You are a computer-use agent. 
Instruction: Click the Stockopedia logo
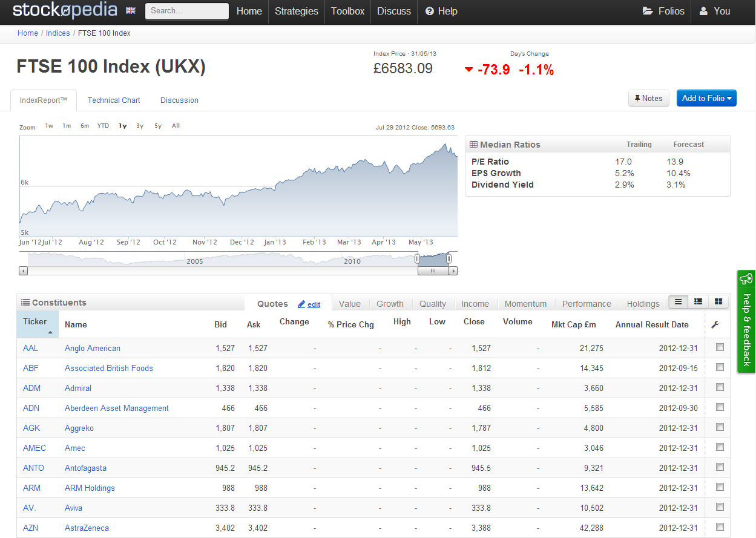pos(65,10)
